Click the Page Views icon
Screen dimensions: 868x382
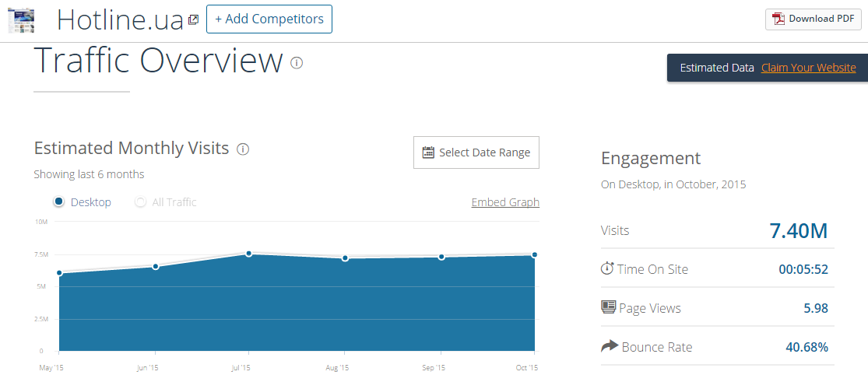click(x=609, y=307)
